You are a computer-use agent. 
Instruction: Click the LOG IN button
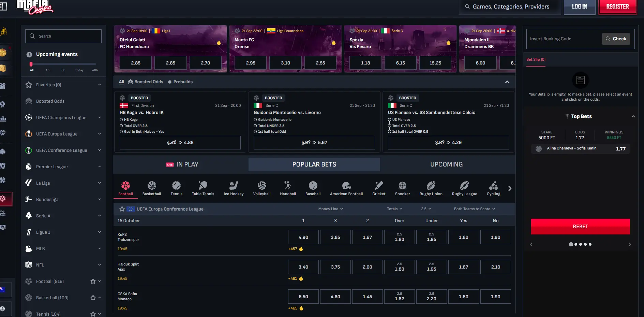(579, 7)
